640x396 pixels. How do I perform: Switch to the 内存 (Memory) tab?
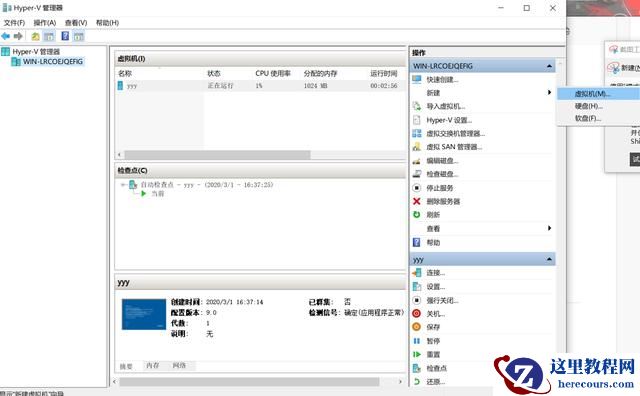point(153,366)
